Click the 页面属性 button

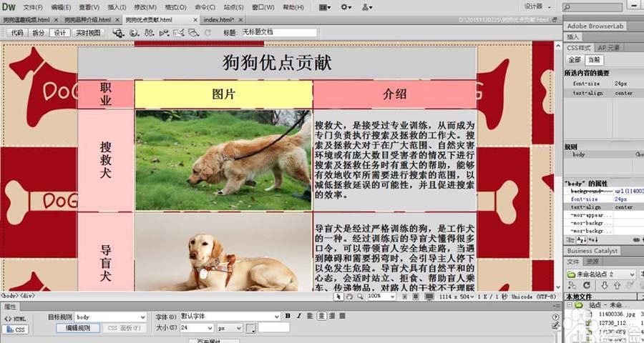click(213, 341)
